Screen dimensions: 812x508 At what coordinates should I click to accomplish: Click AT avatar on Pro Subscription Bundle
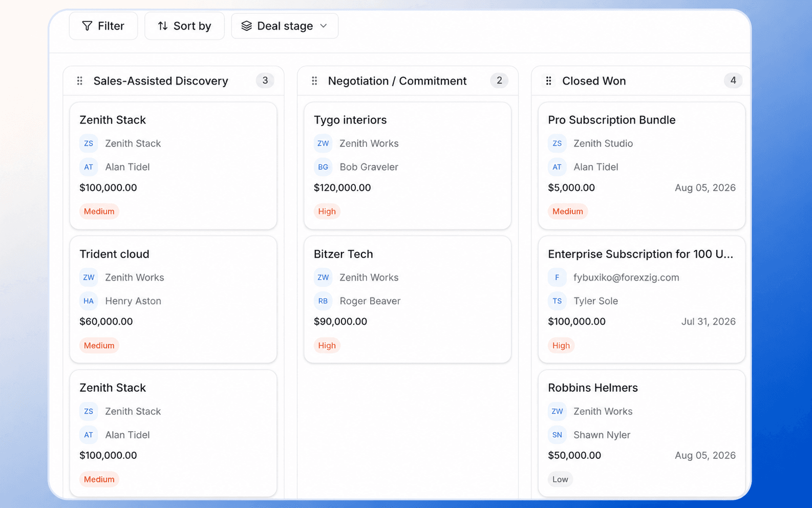pyautogui.click(x=557, y=167)
